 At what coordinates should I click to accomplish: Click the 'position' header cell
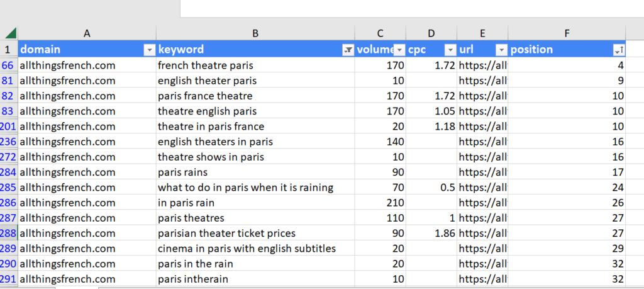pos(567,50)
